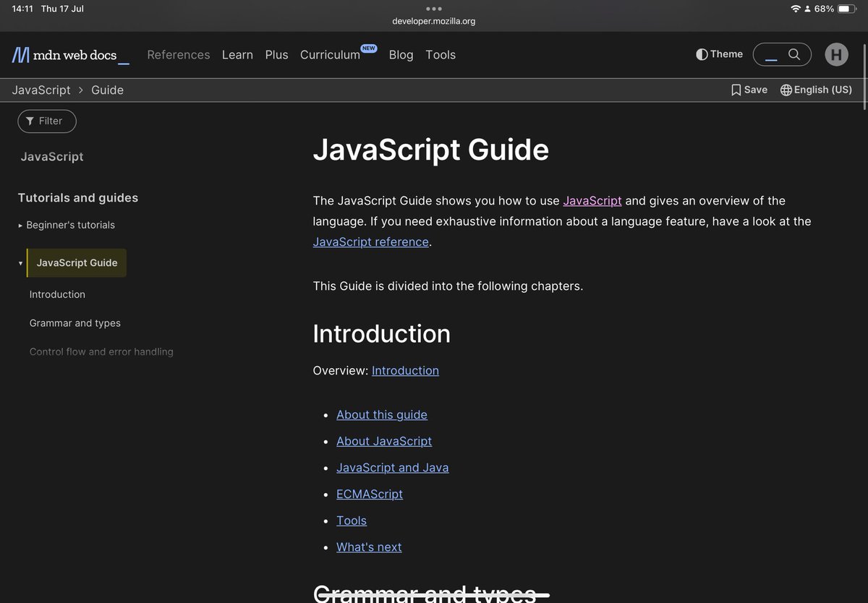Open the Tools list link

point(352,521)
